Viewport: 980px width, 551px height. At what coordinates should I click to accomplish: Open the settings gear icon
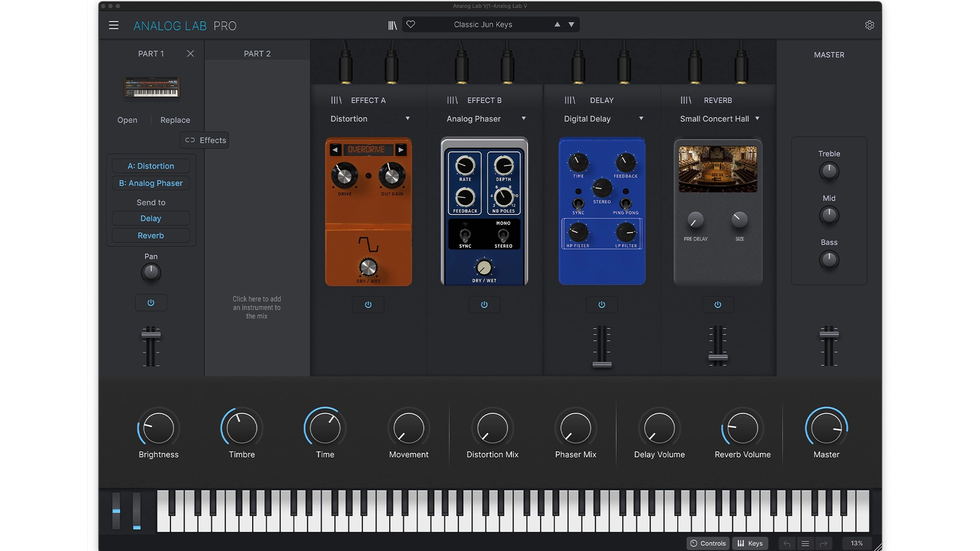click(x=870, y=26)
